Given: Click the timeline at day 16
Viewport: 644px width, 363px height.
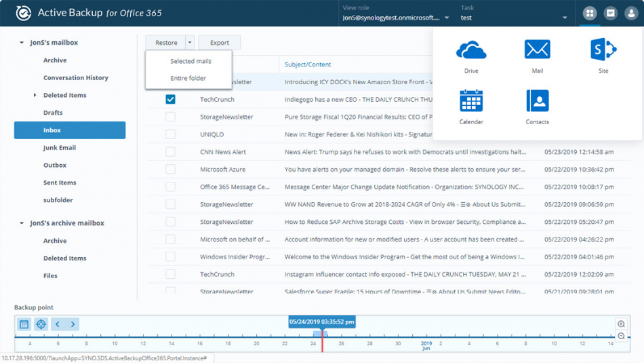Looking at the screenshot, I should point(199,343).
